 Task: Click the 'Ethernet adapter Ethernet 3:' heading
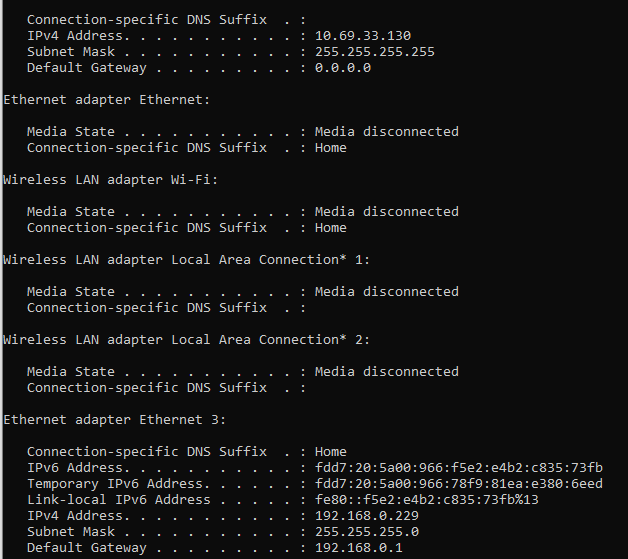[x=113, y=420]
